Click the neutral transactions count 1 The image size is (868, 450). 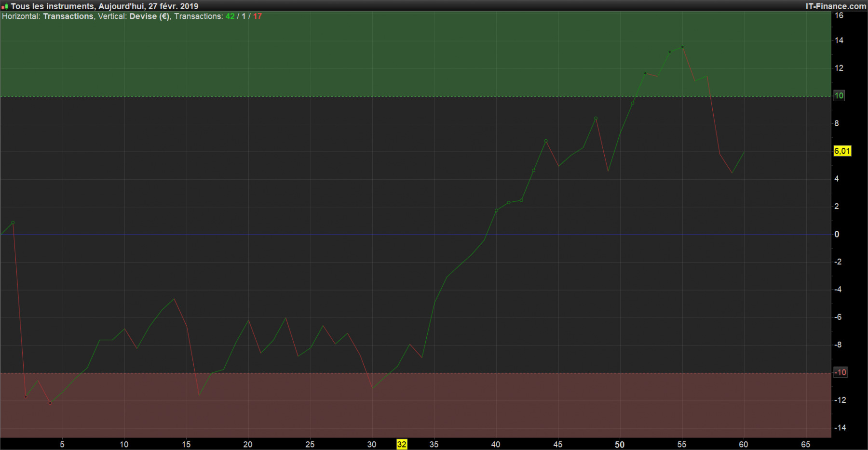(x=244, y=16)
